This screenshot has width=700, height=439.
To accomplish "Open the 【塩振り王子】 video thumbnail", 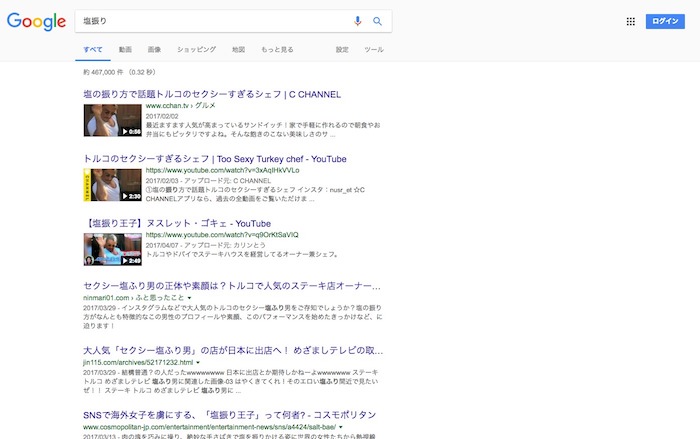I will [x=112, y=249].
